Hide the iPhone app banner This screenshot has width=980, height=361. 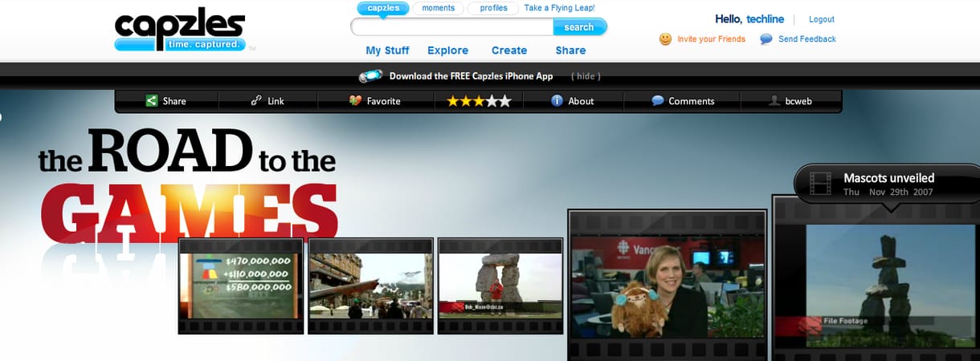coord(586,76)
